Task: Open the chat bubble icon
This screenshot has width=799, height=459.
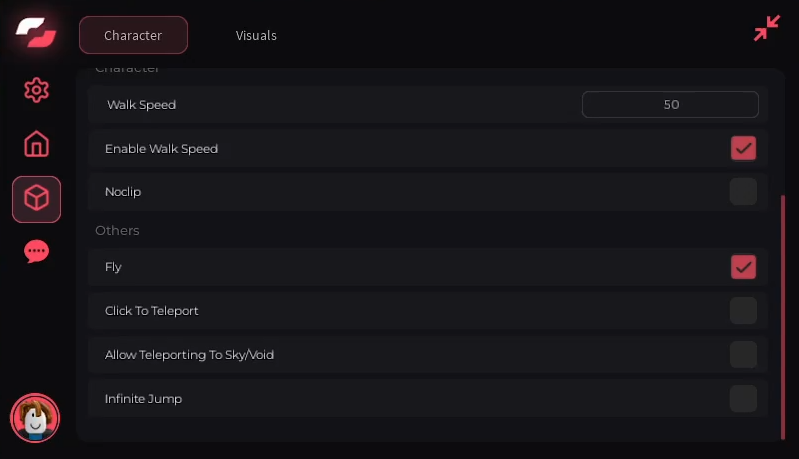Action: [x=36, y=251]
